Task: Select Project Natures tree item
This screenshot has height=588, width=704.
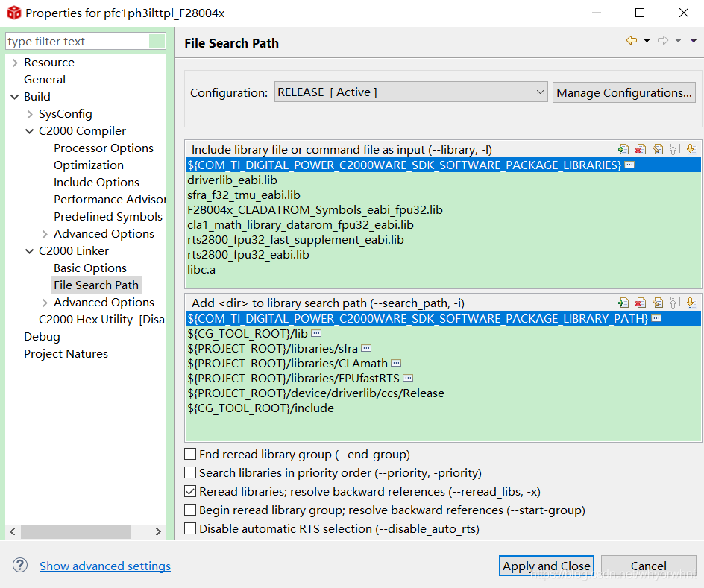Action: pos(66,353)
